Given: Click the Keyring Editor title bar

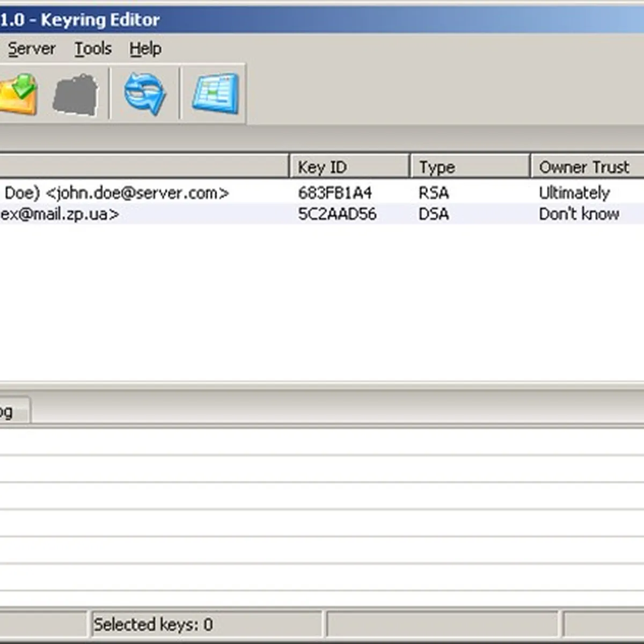Looking at the screenshot, I should 322,20.
